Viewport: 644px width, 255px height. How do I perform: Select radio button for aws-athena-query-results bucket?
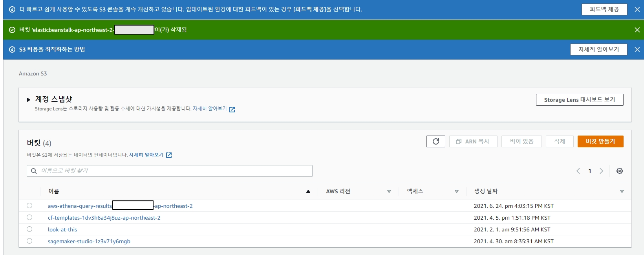[x=29, y=205]
